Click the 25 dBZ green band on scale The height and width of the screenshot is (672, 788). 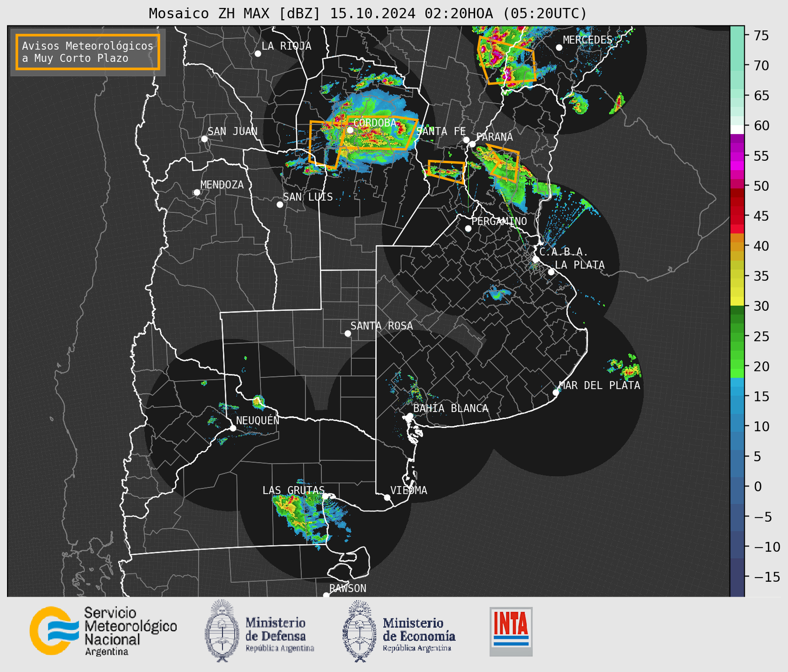737,336
